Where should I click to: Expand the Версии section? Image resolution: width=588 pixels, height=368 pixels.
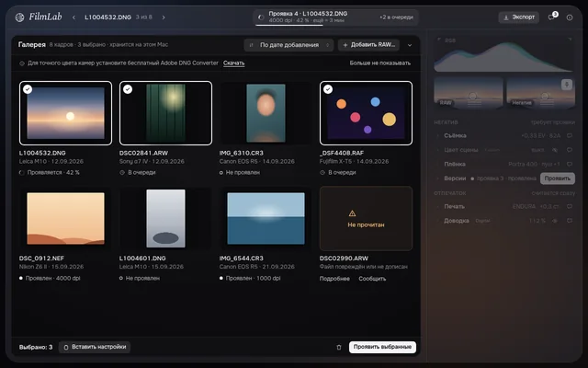[x=437, y=178]
